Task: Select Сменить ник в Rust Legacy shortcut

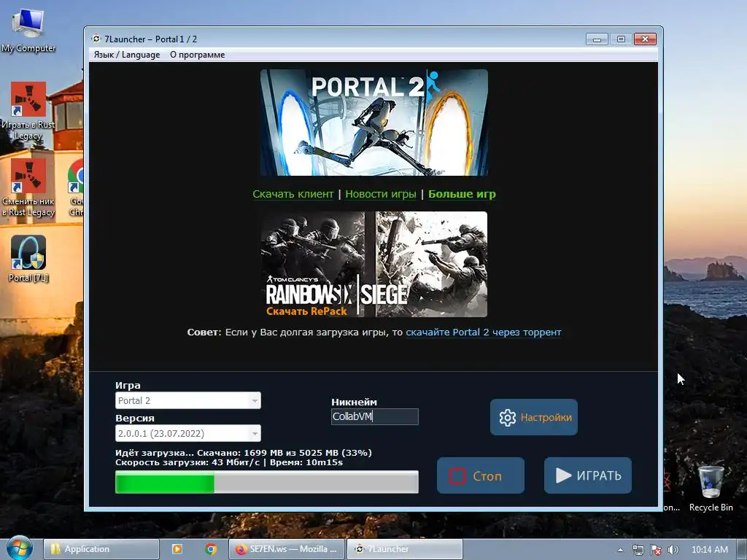Action: coord(28,187)
